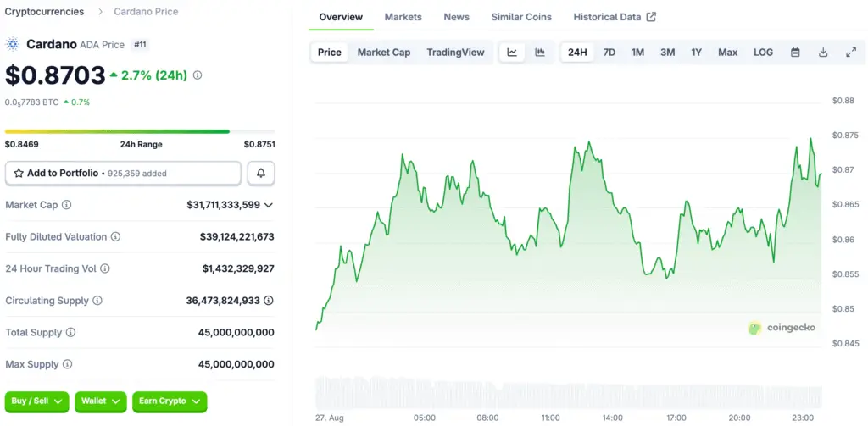Viewport: 868px width, 426px height.
Task: Select the 1Y time range
Action: tap(697, 53)
